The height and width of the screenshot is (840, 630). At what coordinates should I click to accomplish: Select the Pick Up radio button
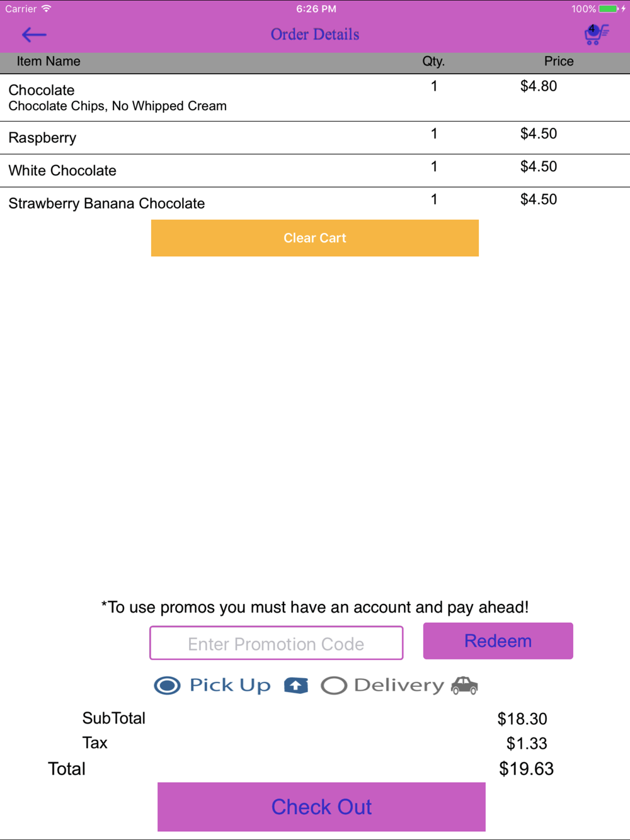coord(167,686)
